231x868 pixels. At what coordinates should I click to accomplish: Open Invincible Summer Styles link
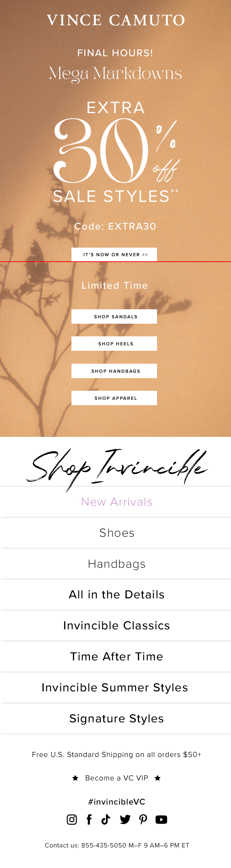tap(117, 688)
